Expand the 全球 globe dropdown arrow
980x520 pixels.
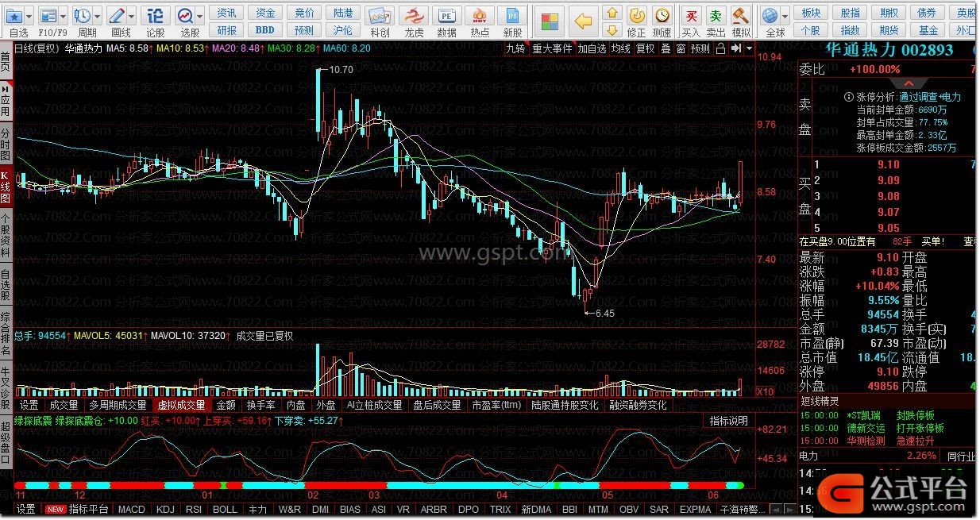[x=785, y=16]
